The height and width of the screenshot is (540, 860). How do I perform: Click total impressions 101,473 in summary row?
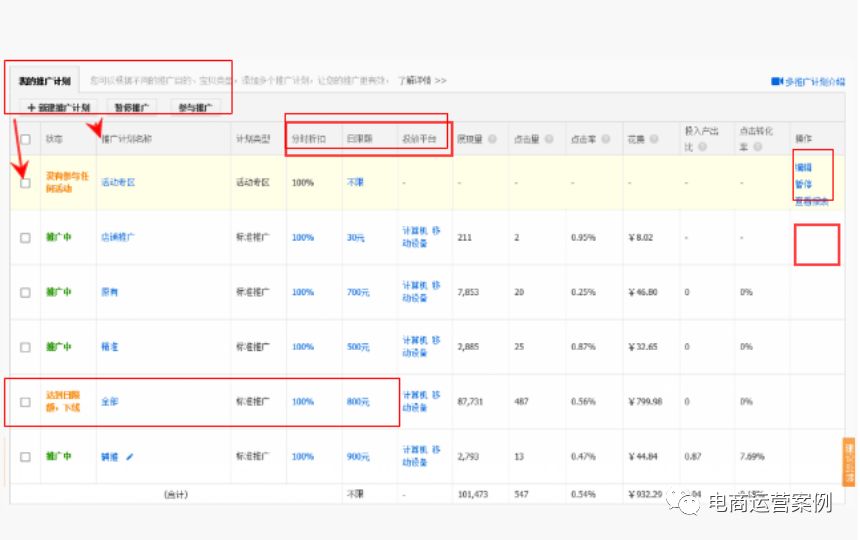pyautogui.click(x=473, y=494)
